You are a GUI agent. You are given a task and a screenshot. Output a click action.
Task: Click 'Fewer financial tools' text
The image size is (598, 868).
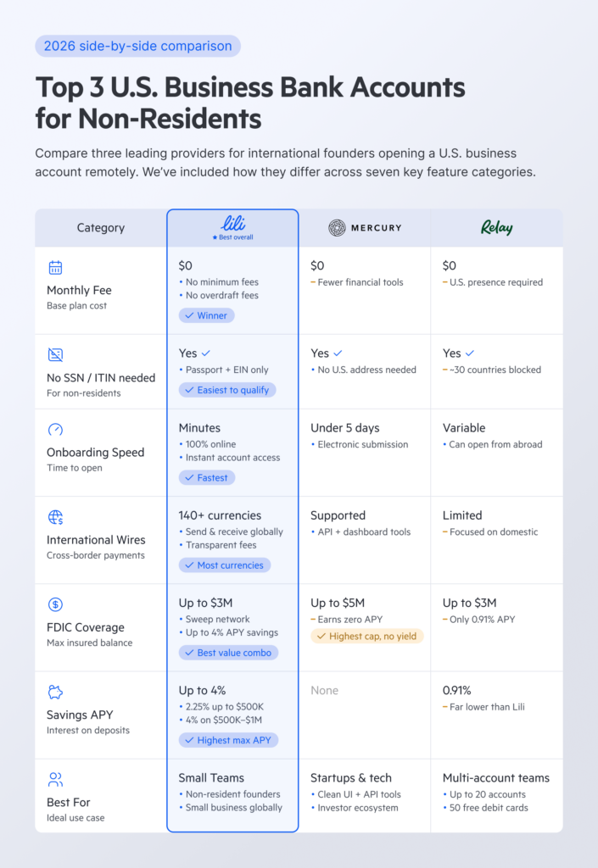360,282
